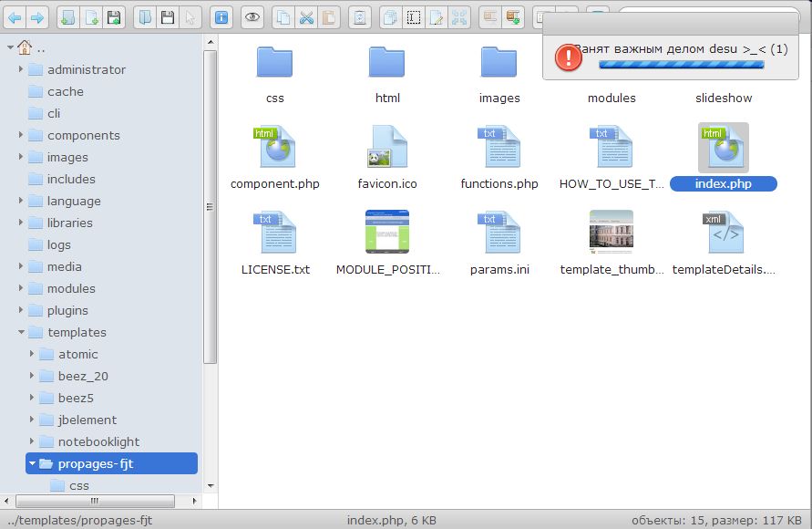The image size is (812, 529).
Task: Go back with the left arrow icon
Action: pos(15,18)
